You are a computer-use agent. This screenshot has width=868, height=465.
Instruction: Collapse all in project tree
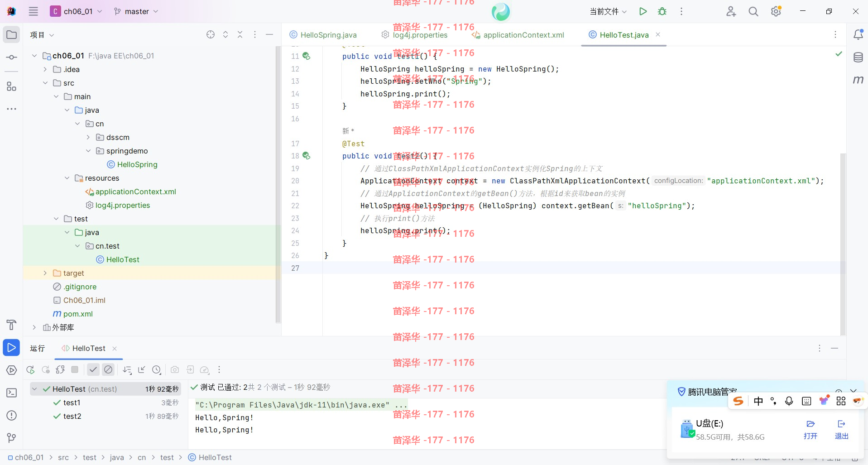(x=240, y=35)
